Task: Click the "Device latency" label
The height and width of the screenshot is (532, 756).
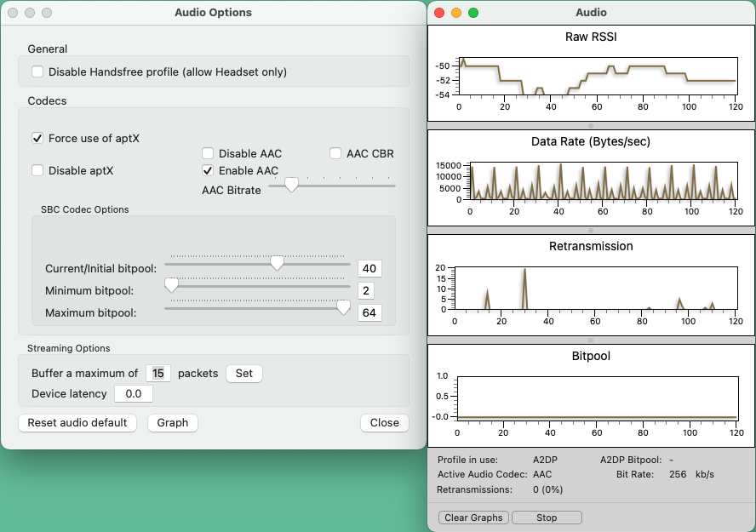Action: point(70,394)
